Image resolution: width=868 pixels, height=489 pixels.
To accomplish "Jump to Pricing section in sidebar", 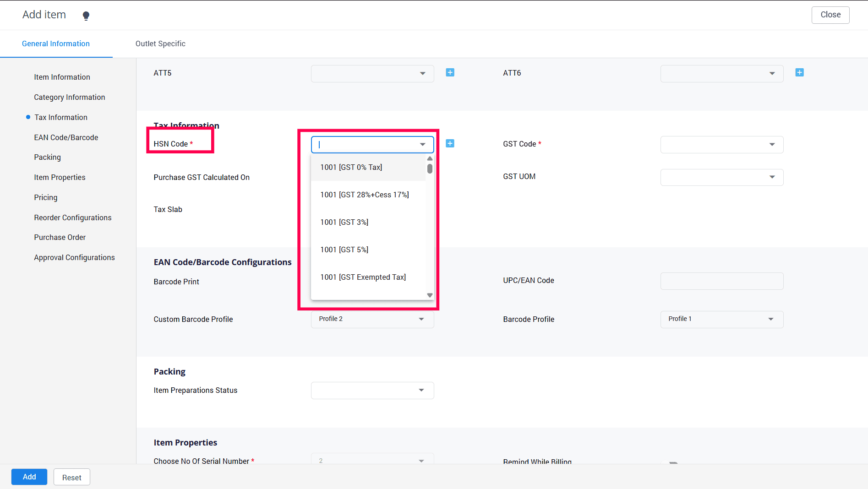I will click(x=46, y=198).
